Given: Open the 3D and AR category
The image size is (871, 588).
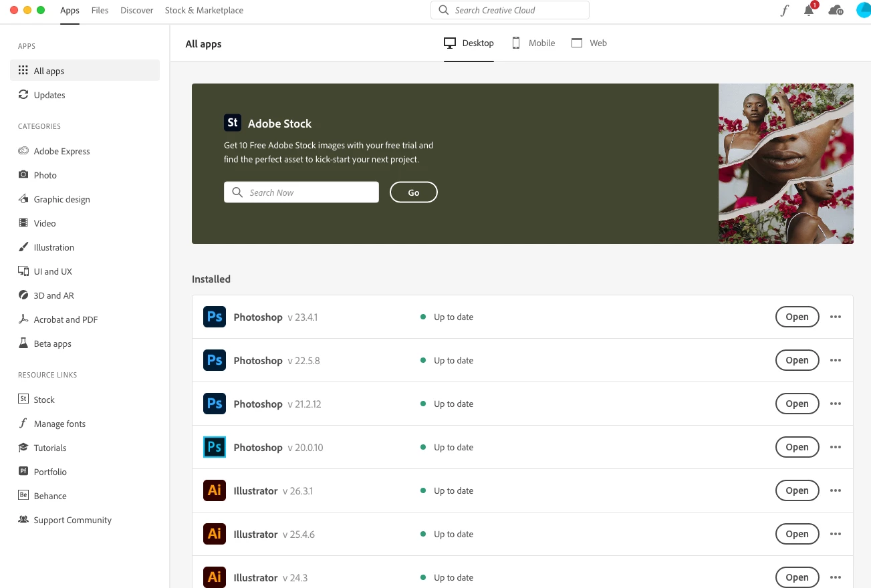Looking at the screenshot, I should [x=85, y=295].
